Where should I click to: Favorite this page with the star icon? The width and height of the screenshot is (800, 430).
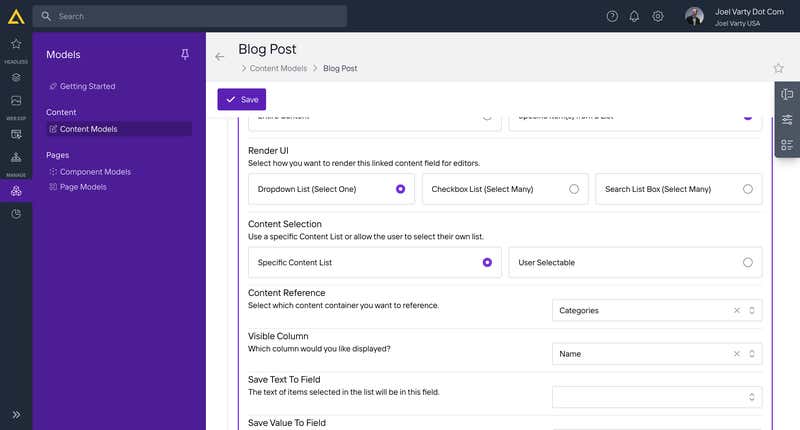coord(778,68)
